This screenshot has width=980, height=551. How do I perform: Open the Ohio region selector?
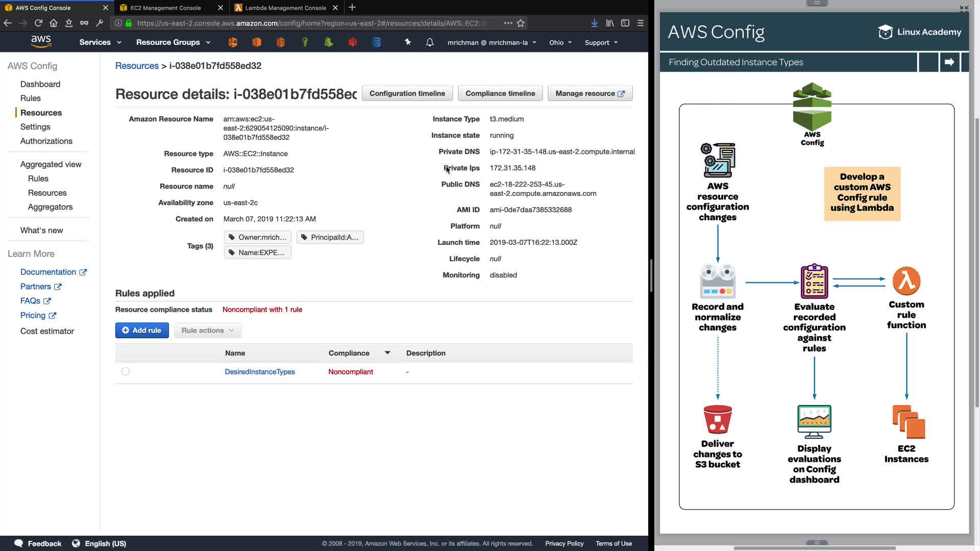(x=560, y=42)
